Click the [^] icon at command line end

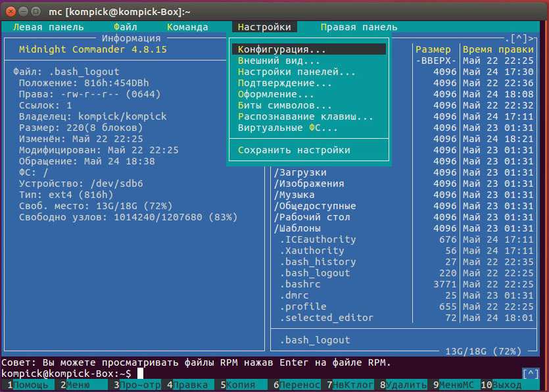click(531, 374)
